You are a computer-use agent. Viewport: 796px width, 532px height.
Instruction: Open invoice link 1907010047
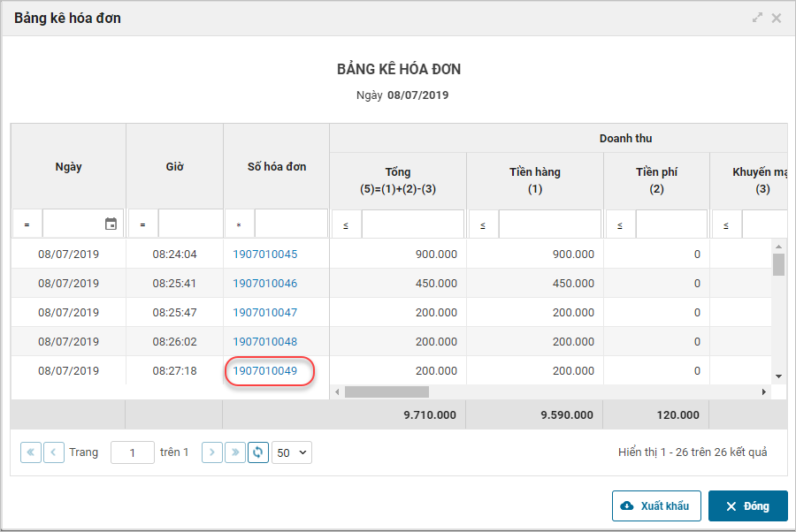(265, 313)
